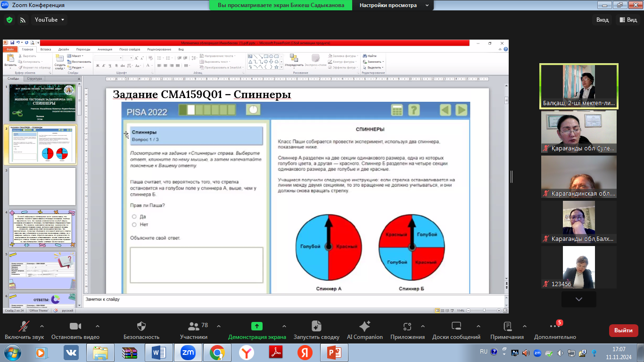Switch to the Вставка ribbon tab
The height and width of the screenshot is (362, 644).
click(x=46, y=49)
